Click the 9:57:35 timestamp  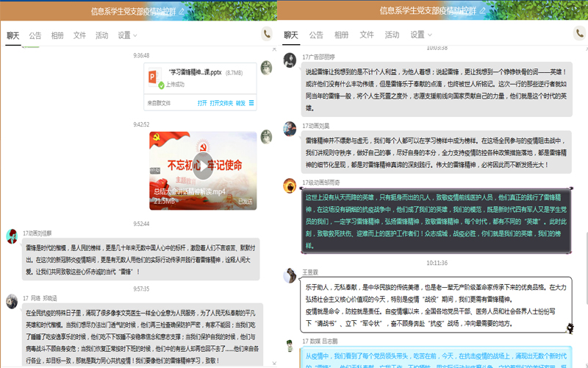pyautogui.click(x=141, y=289)
